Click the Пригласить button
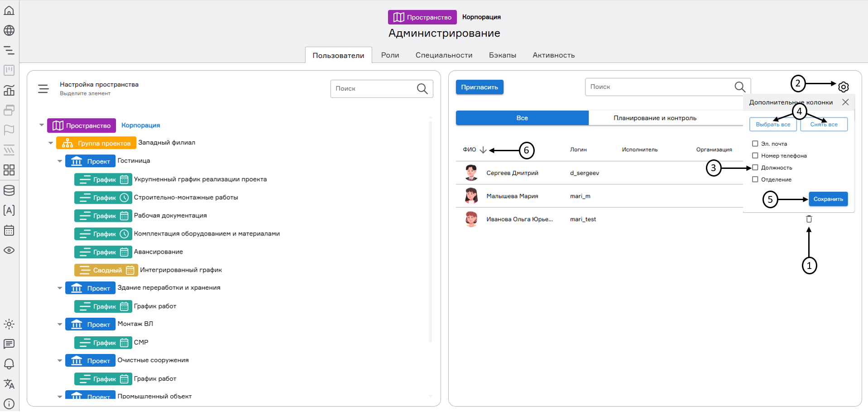This screenshot has width=868, height=412. click(x=479, y=87)
